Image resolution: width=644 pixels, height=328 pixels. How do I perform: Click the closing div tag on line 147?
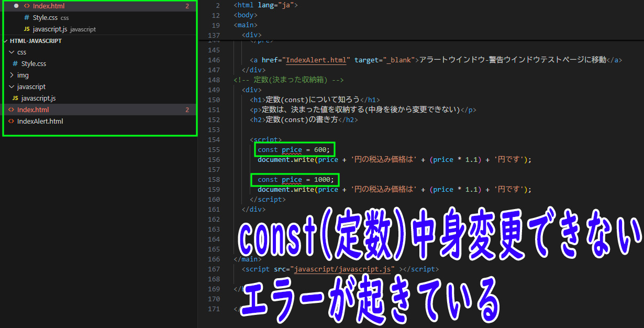click(x=254, y=70)
